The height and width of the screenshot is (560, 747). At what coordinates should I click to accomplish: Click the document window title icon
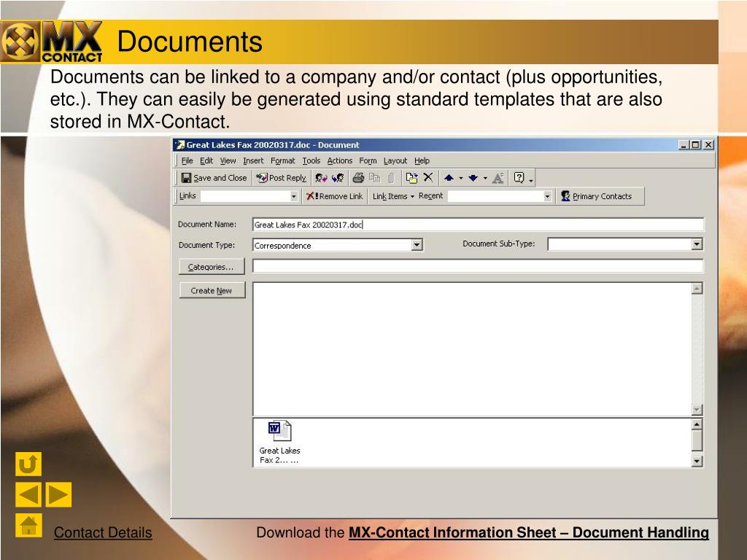(179, 145)
